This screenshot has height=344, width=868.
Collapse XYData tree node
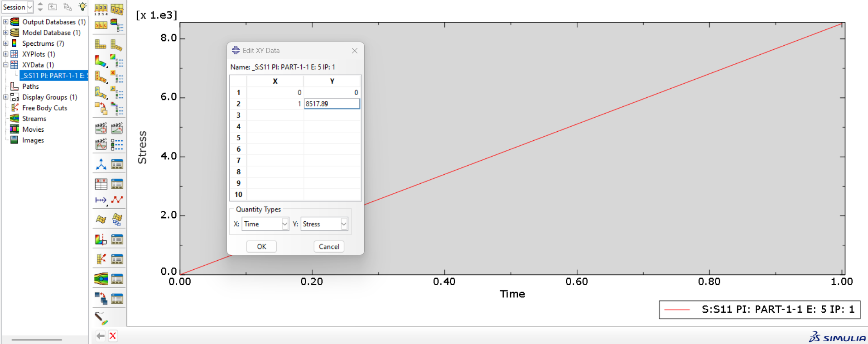point(5,65)
